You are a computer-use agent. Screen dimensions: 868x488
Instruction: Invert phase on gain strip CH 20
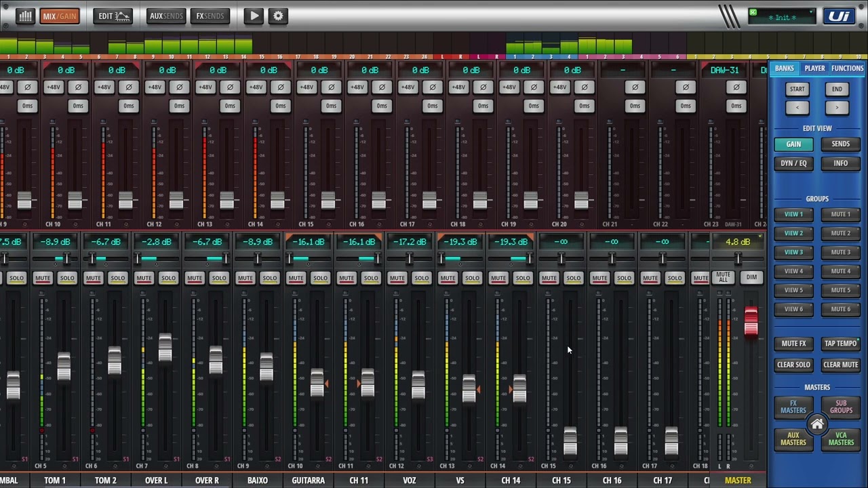pos(585,87)
